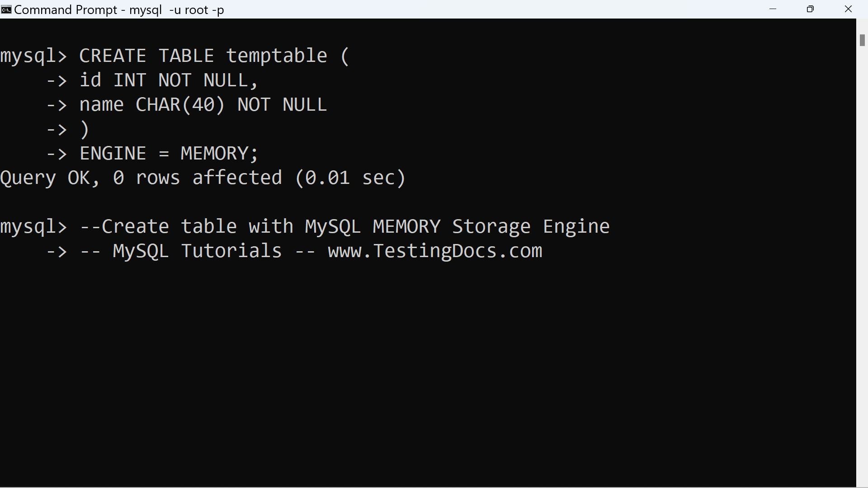Image resolution: width=868 pixels, height=488 pixels.
Task: Click the Query OK result line
Action: pyautogui.click(x=201, y=178)
